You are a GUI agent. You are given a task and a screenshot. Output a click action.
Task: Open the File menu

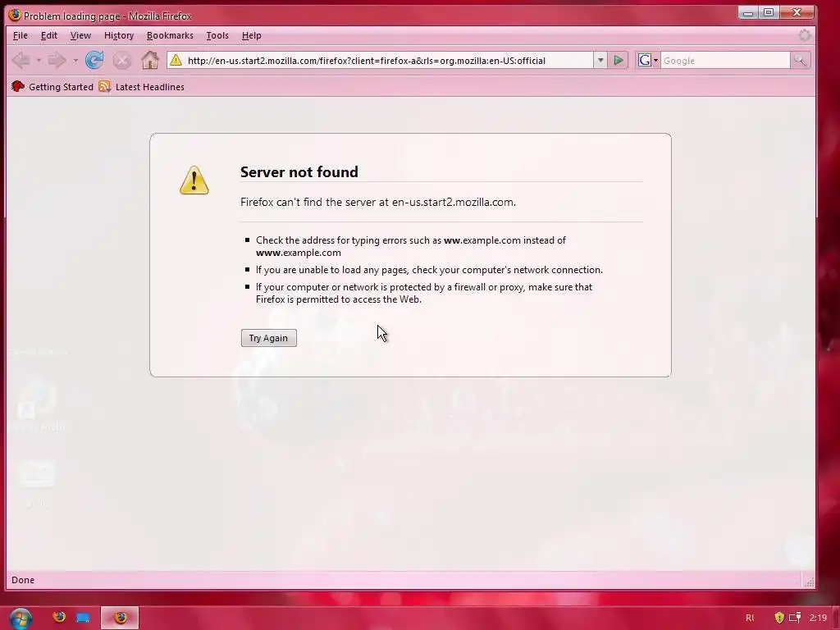(x=21, y=35)
